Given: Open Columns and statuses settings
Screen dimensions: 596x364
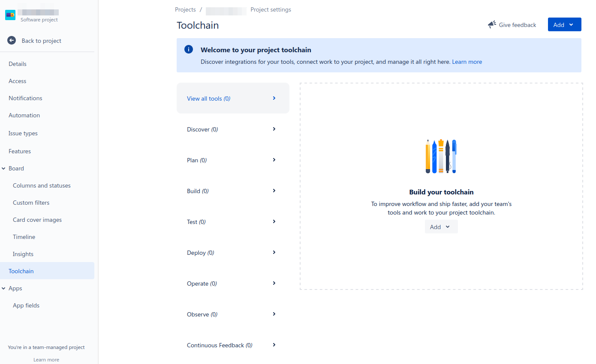Looking at the screenshot, I should [42, 185].
